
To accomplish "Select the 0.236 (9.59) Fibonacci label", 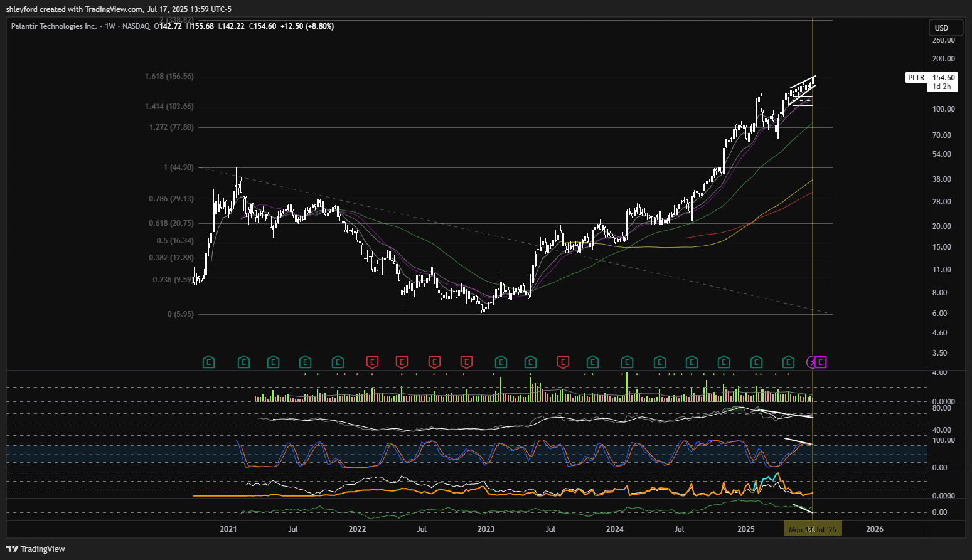I will (173, 280).
